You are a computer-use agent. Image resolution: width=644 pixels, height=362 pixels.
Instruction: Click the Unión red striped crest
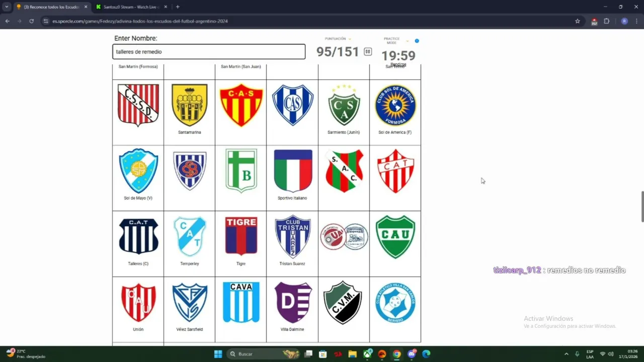[x=138, y=302]
